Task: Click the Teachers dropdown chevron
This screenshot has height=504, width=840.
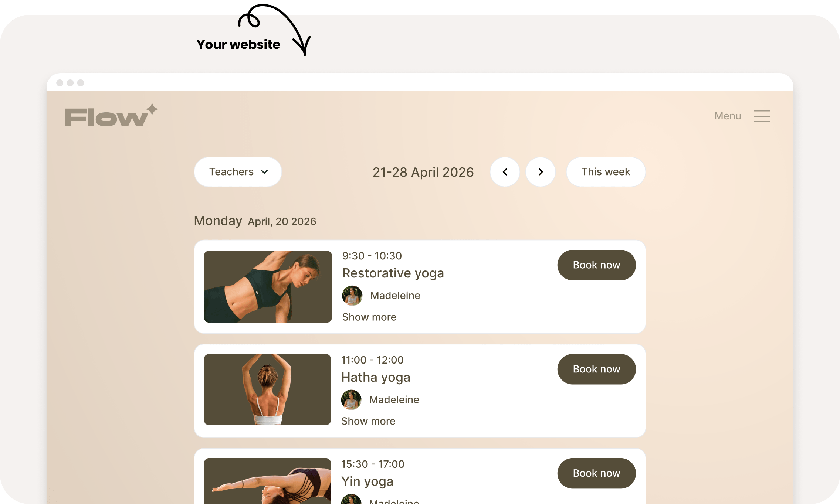Action: click(x=264, y=172)
